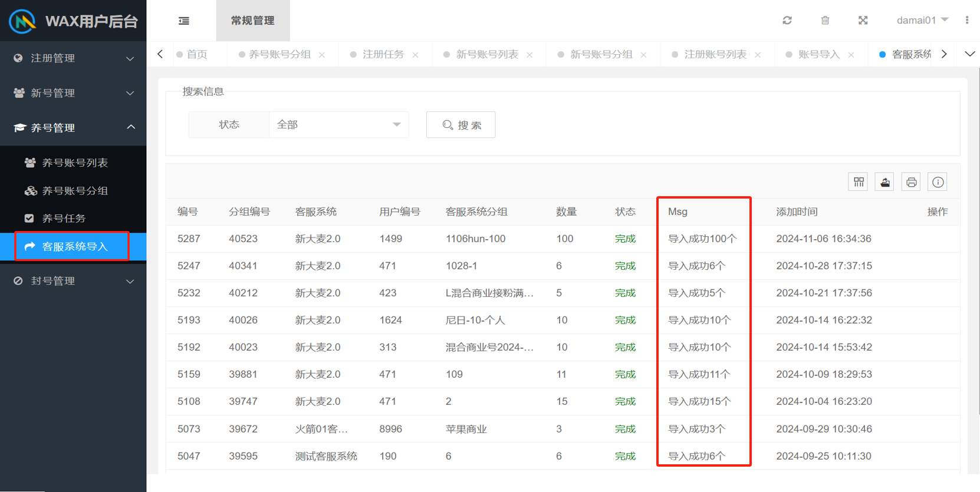
Task: Click the 导入成功100个 message cell
Action: [x=702, y=239]
